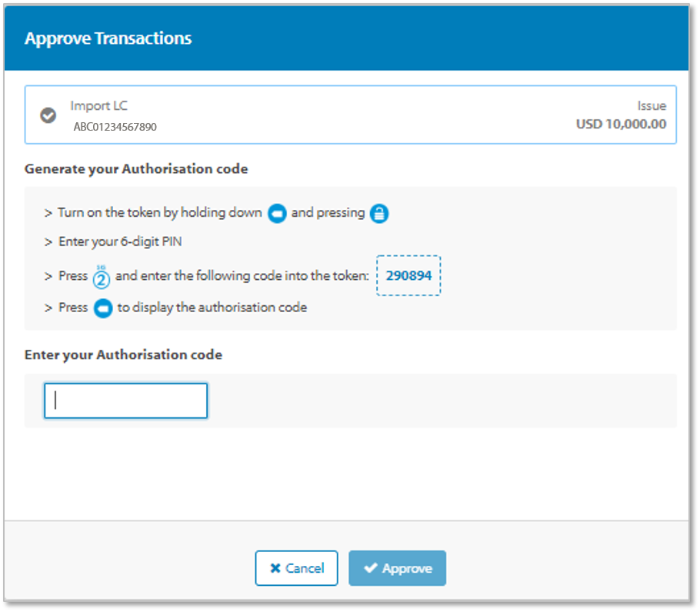
Task: Click the padlock icon in the first instruction
Action: point(378,214)
